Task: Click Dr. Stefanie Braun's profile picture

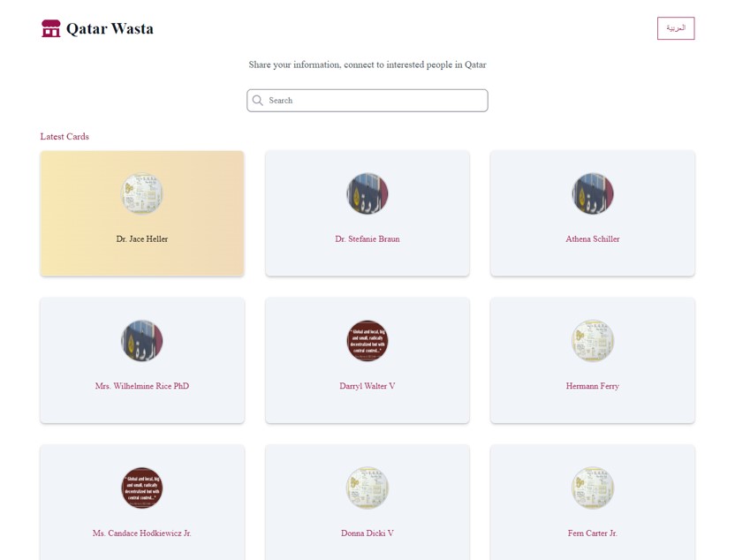Action: 367,193
